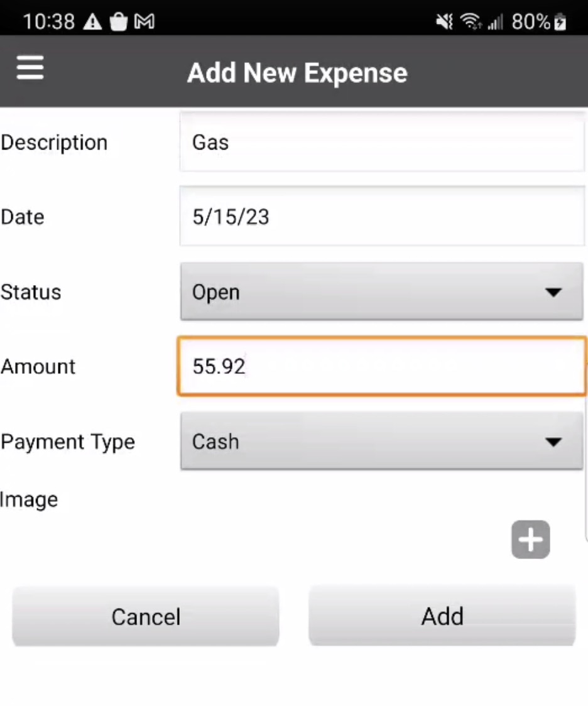
Task: Tap the Amount field showing 55.92
Action: tap(381, 367)
